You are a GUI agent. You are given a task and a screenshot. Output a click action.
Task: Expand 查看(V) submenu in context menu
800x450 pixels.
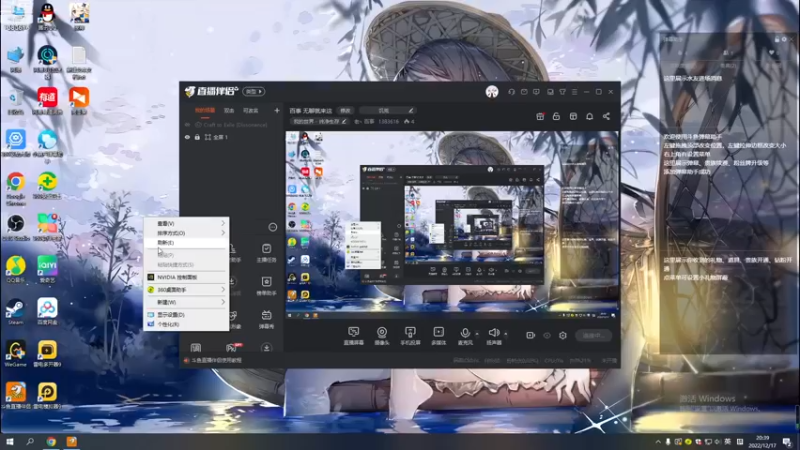[x=223, y=223]
